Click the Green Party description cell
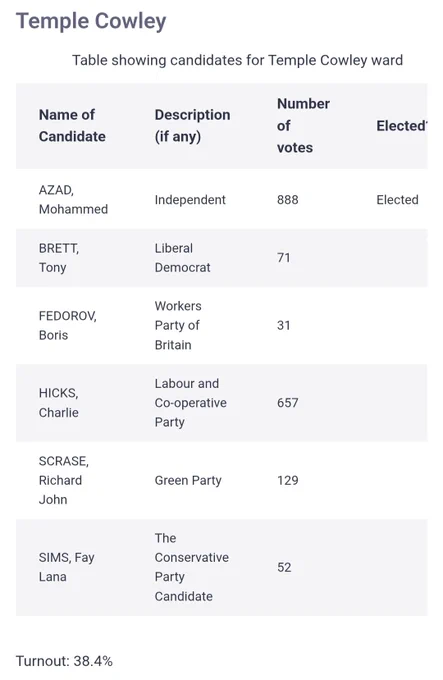 (188, 480)
